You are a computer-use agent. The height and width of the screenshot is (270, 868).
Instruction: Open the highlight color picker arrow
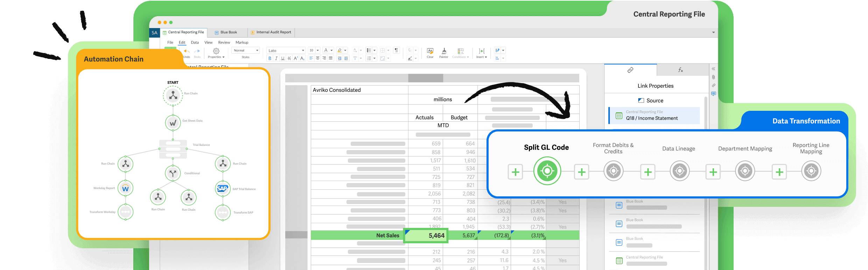point(345,50)
